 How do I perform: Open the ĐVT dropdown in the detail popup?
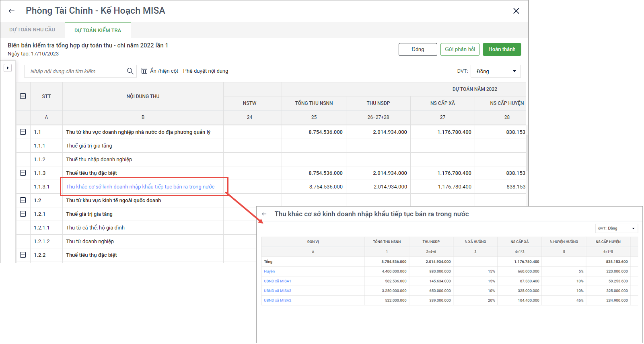tap(616, 228)
